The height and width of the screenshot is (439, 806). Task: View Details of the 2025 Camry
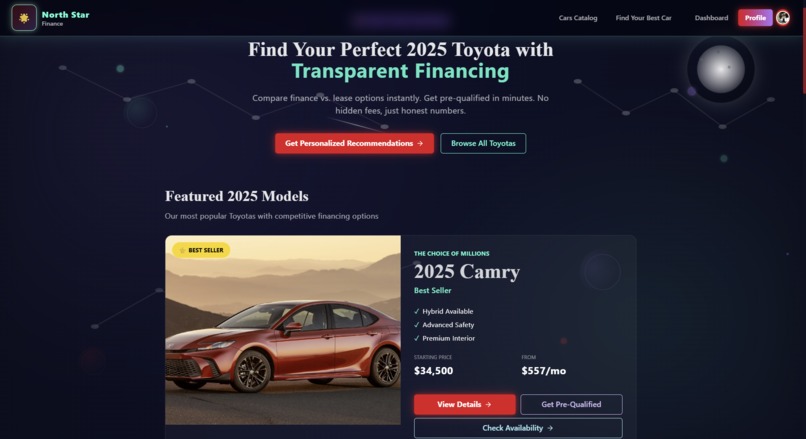(465, 405)
